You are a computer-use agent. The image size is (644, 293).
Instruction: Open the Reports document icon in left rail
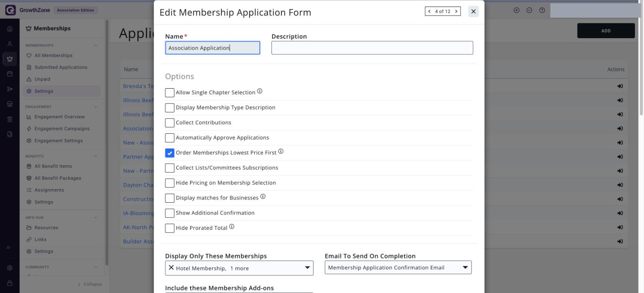[x=10, y=134]
